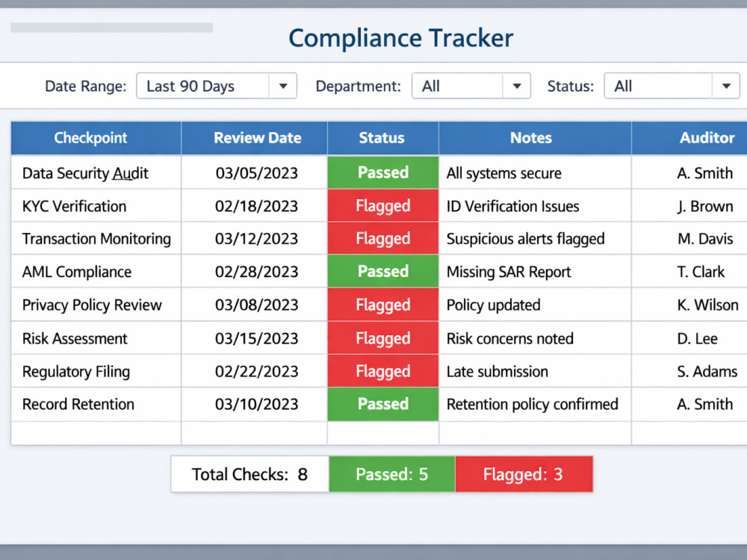Click the red 'Flagged: 3' summary box
This screenshot has width=747, height=560.
[524, 474]
